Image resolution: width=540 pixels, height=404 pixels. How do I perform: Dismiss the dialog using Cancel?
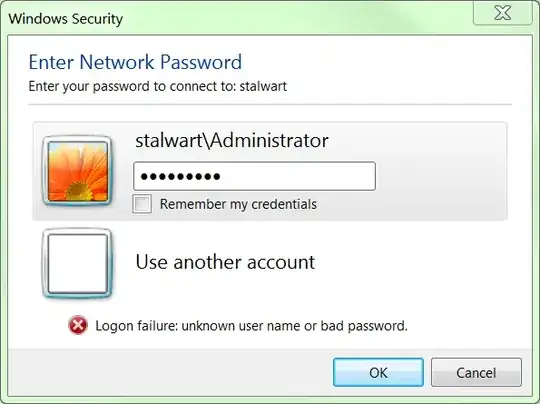click(476, 372)
